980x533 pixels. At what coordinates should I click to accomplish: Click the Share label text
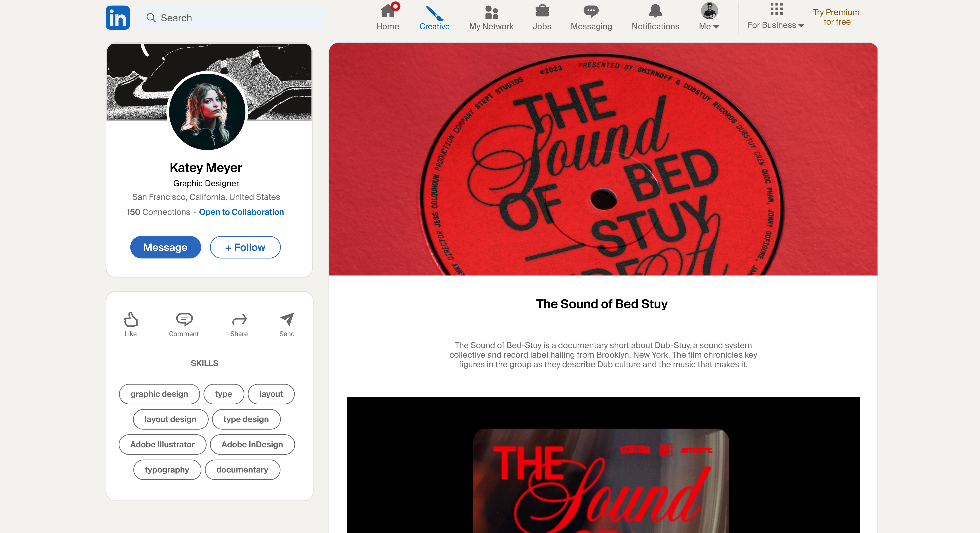click(239, 334)
